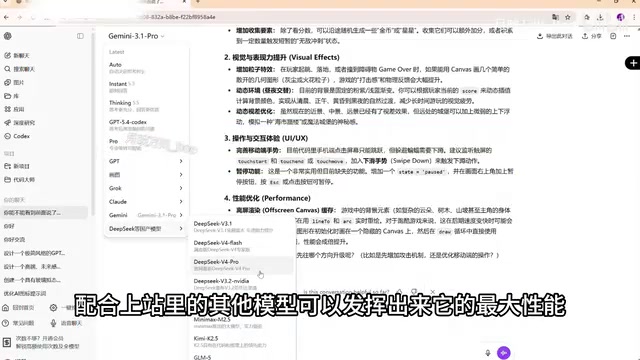The height and width of the screenshot is (360, 640).
Task: Choose Deepseek-V3.2-nvidia from the submenu
Action: pos(242,284)
